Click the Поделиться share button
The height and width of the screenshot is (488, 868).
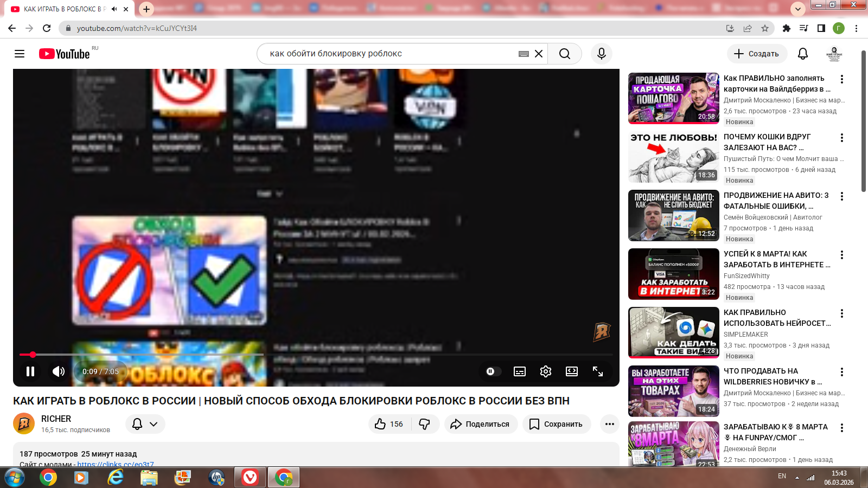481,424
